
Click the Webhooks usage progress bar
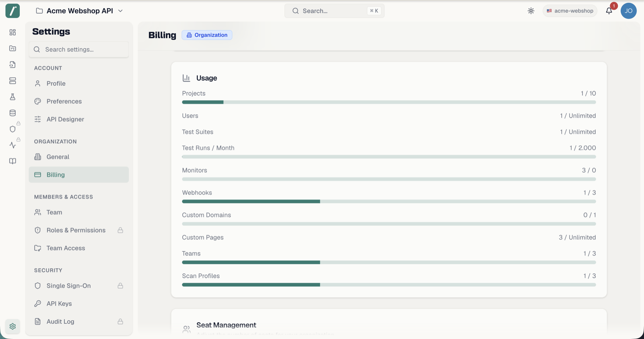click(x=389, y=202)
